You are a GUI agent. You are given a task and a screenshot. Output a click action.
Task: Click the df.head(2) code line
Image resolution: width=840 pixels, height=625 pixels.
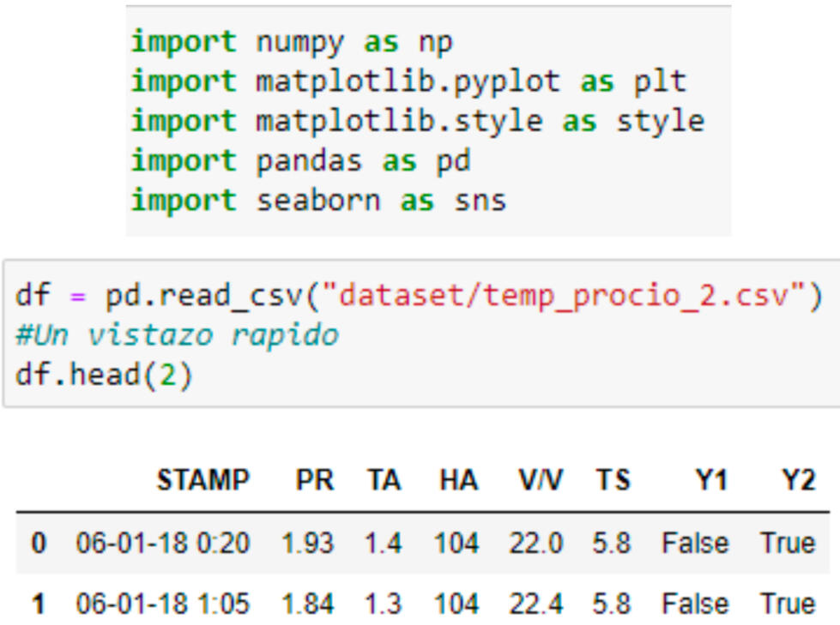point(104,375)
